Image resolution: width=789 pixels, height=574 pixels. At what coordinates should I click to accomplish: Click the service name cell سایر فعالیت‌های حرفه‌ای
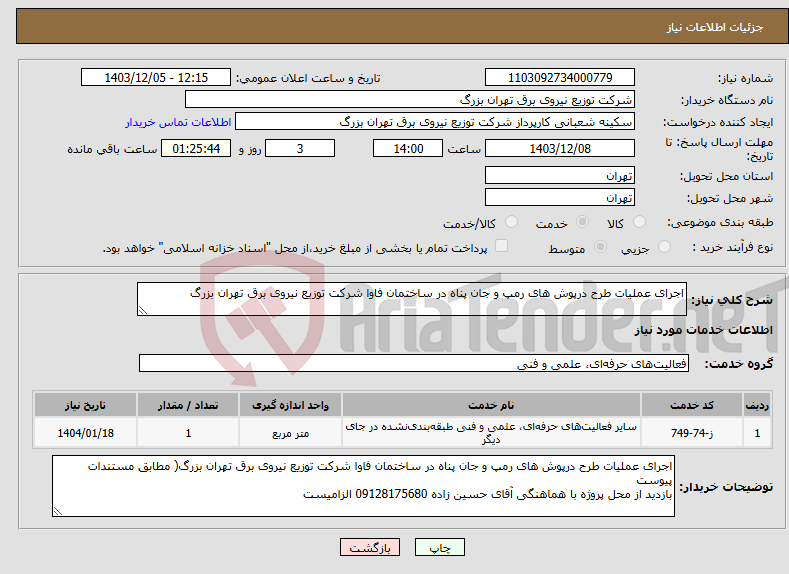491,433
